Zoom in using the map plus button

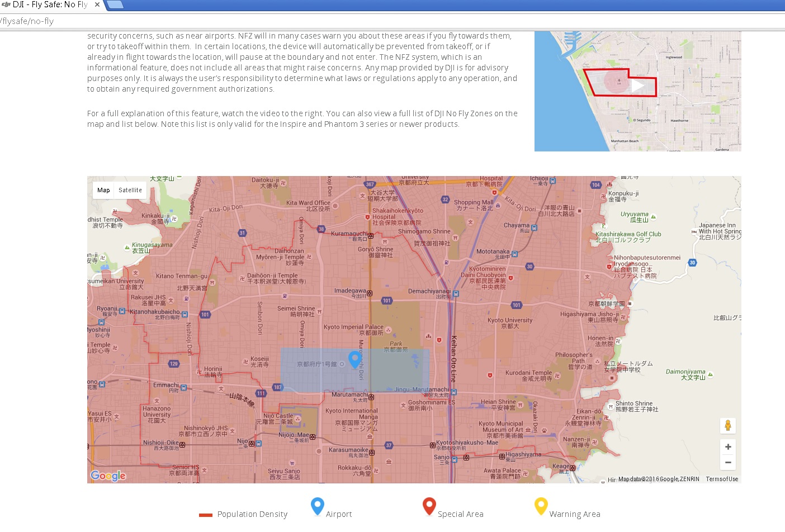(x=728, y=447)
